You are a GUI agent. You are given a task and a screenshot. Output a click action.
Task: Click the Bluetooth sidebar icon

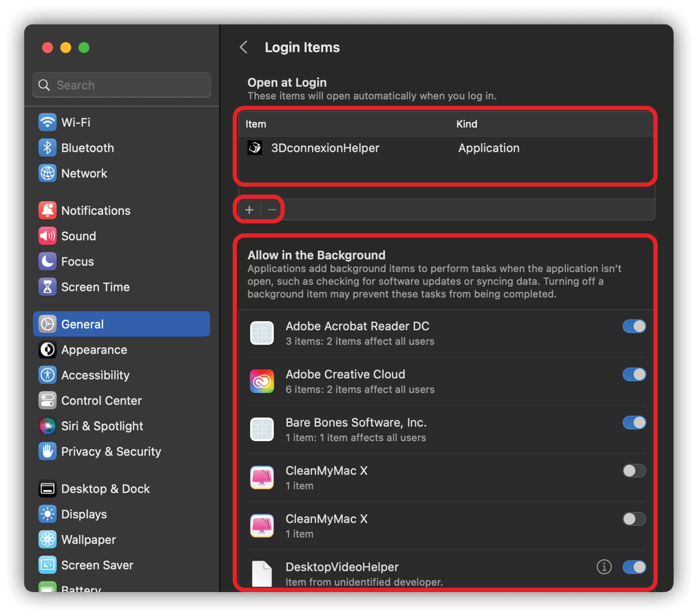point(47,148)
